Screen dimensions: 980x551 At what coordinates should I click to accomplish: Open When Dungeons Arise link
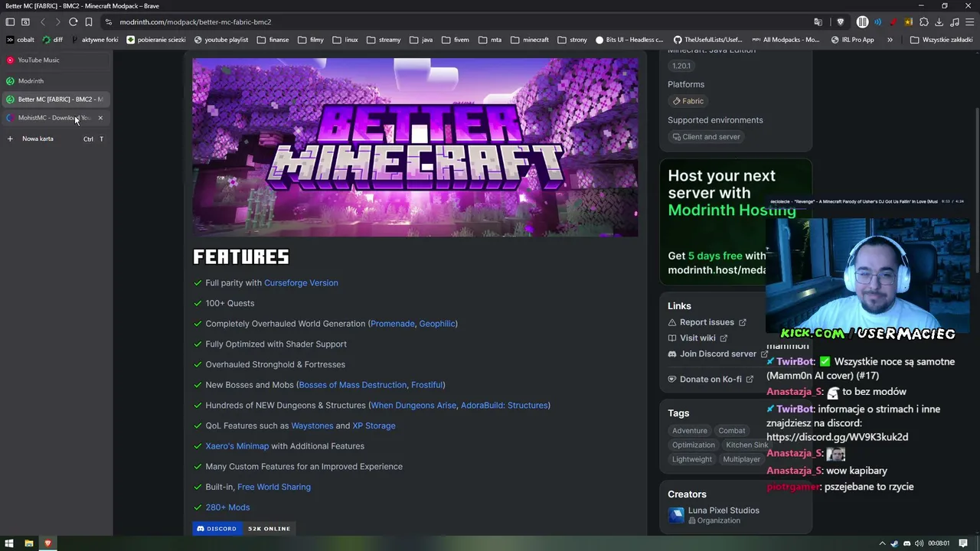pyautogui.click(x=413, y=406)
